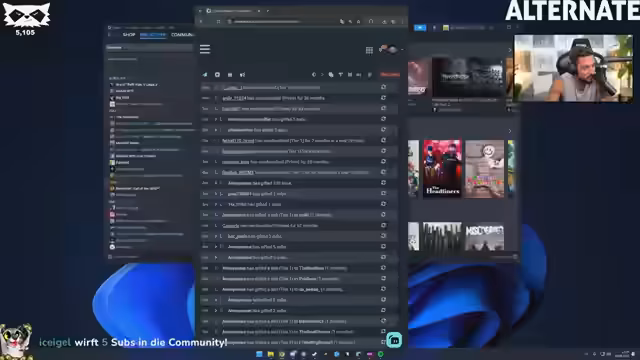
Task: Open the smiley-face game tile next to Headliners
Action: point(484,169)
